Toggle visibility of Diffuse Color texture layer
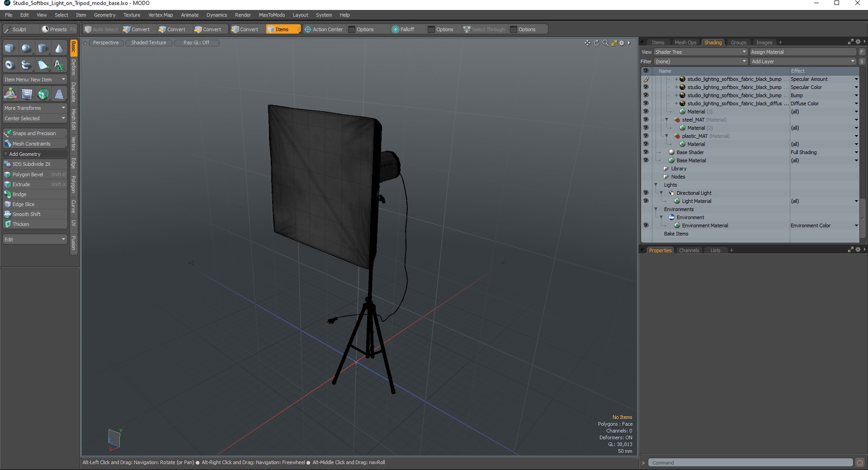 (x=646, y=103)
